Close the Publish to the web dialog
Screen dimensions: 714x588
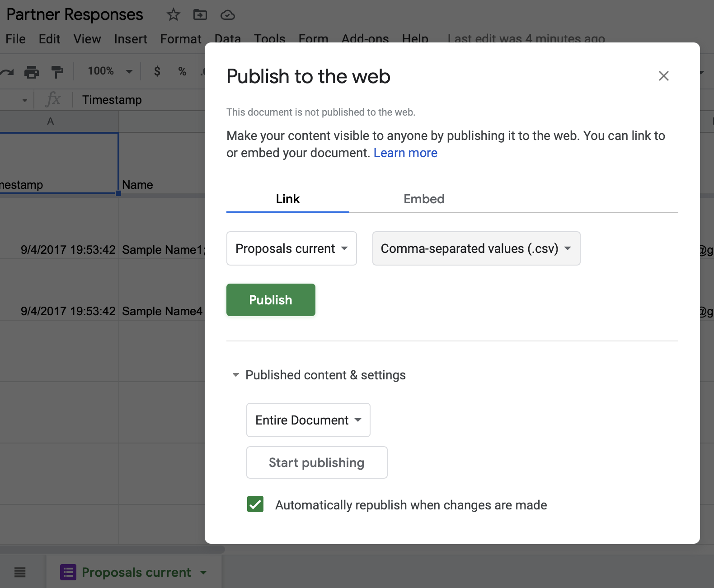pos(663,76)
